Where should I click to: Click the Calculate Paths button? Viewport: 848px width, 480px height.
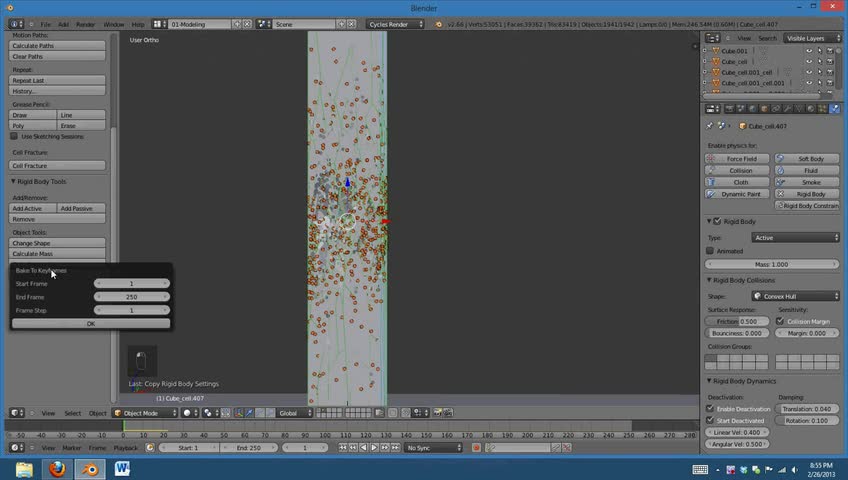[57, 45]
